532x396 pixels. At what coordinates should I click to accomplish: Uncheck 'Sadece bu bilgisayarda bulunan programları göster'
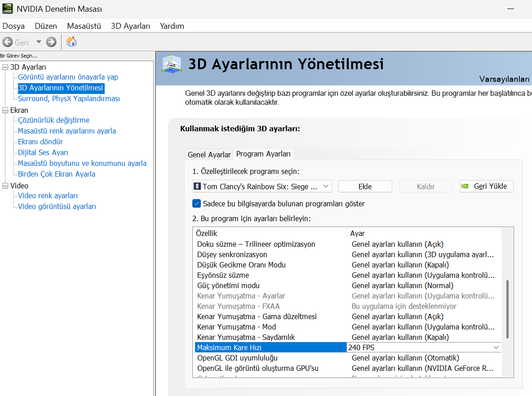click(x=196, y=204)
